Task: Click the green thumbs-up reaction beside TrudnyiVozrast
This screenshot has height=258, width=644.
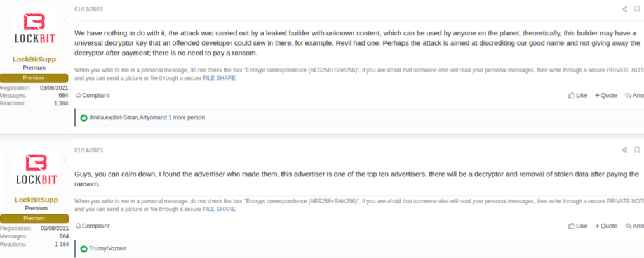Action: coord(84,249)
